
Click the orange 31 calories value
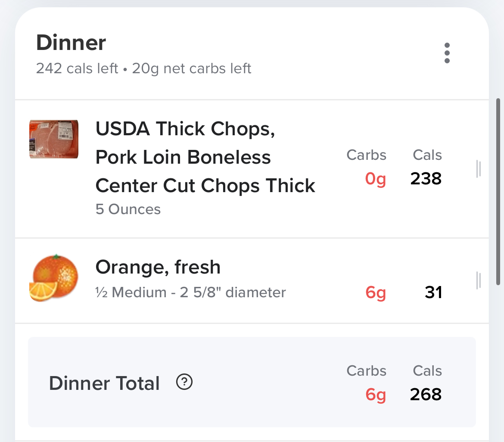pos(433,293)
